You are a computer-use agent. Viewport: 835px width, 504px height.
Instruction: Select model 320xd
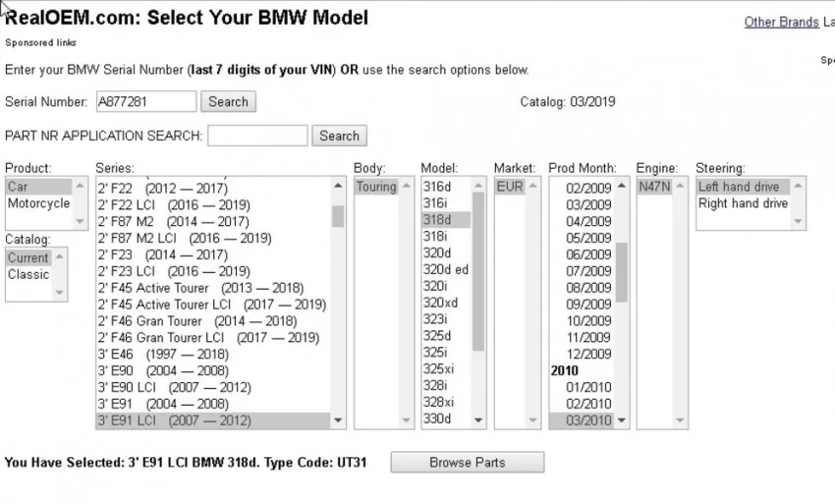tap(446, 302)
